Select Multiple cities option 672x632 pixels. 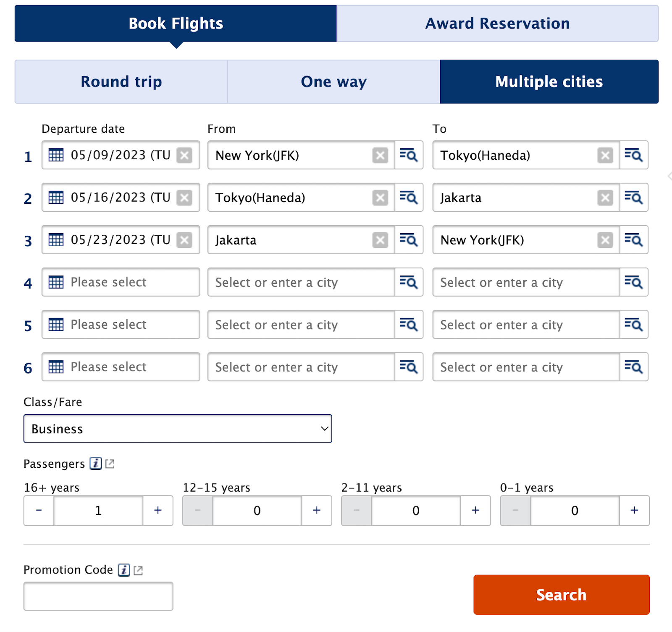click(x=549, y=82)
